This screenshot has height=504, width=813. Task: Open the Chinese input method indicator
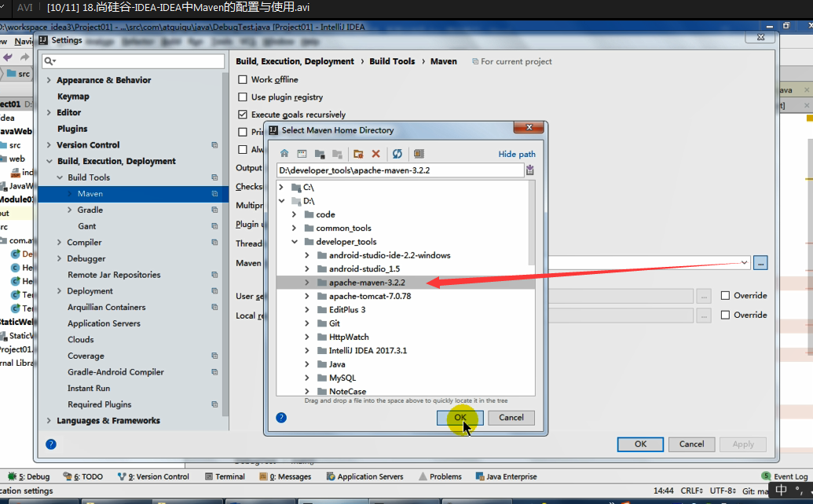click(x=782, y=490)
